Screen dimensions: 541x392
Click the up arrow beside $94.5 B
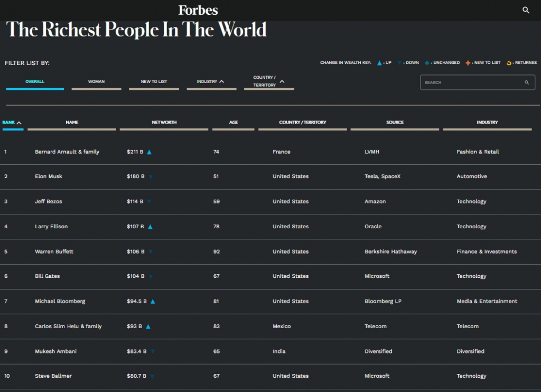tap(153, 302)
